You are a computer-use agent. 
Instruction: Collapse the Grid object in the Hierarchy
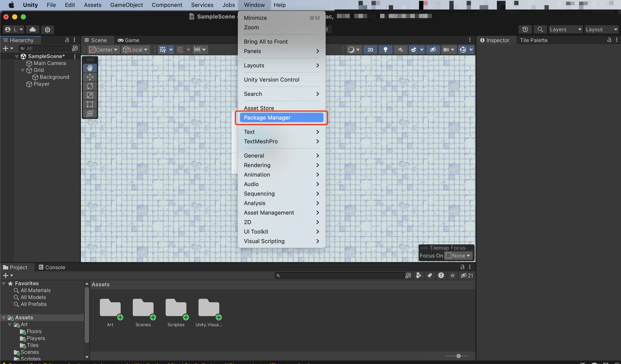tap(22, 70)
